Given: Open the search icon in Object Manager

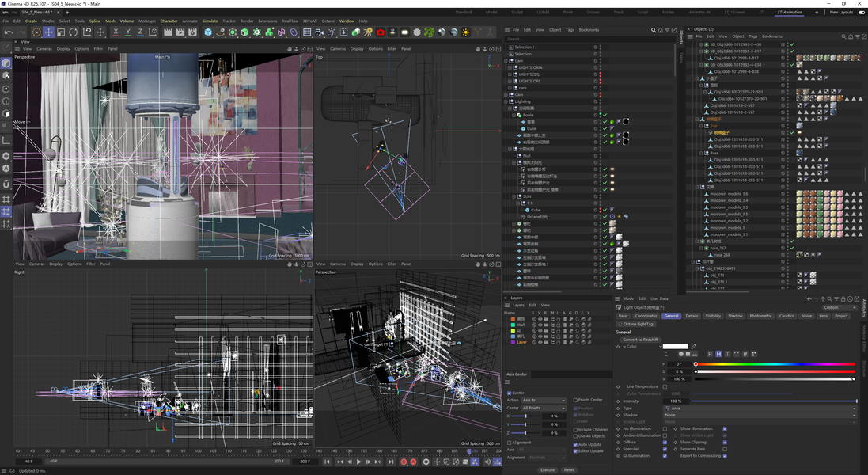Looking at the screenshot, I should coord(654,30).
